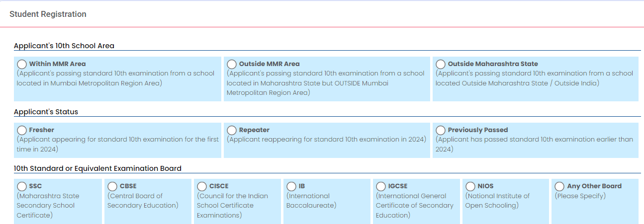Choose Previously Passed applicant status
The width and height of the screenshot is (644, 224).
point(441,130)
